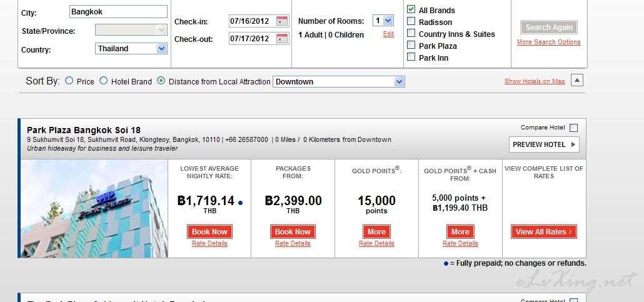Check the All Brands checkbox
The image size is (644, 302).
[x=411, y=9]
